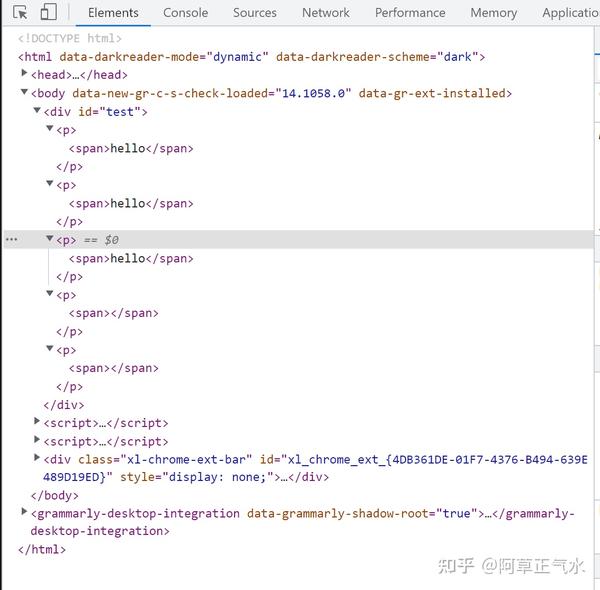Viewport: 600px width, 590px height.
Task: Open the Sources tab
Action: pos(255,13)
